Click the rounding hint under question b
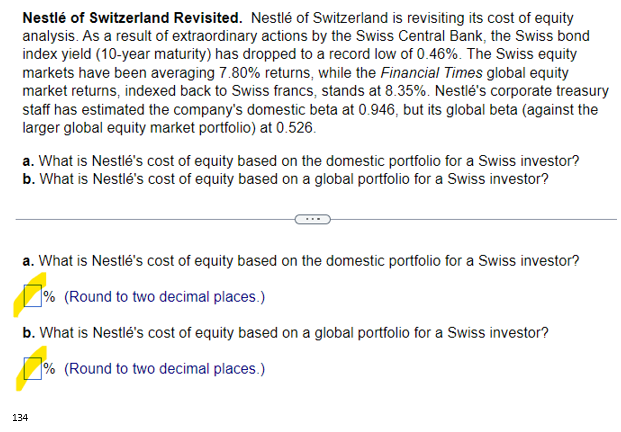Image resolution: width=621 pixels, height=432 pixels. pos(165,369)
